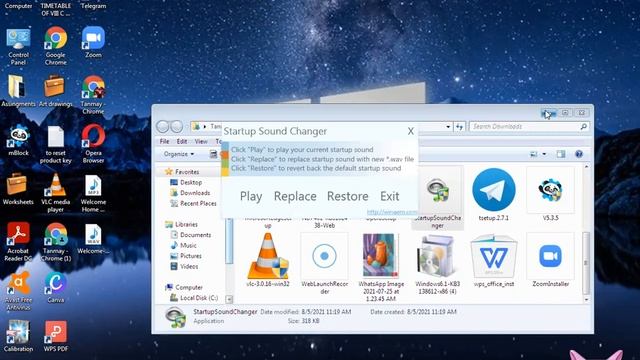Open the winaero.com link in the dialog
Image resolution: width=640 pixels, height=360 pixels.
[392, 212]
